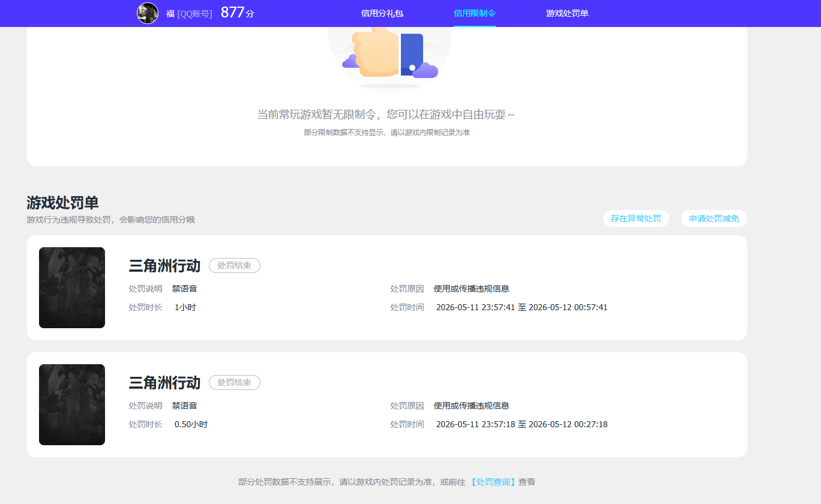Click the penalty time ending 2026-05-12 00:57:41

pyautogui.click(x=522, y=307)
